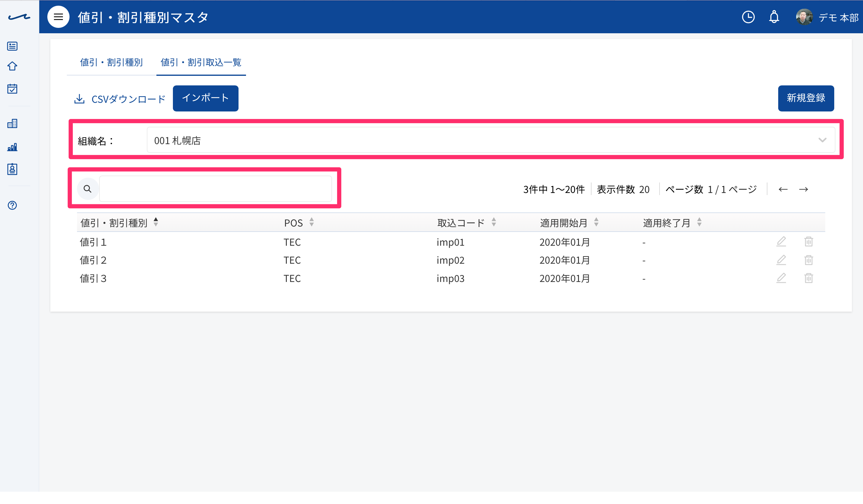Click the app logo in sidebar
This screenshot has width=863, height=504.
19,17
